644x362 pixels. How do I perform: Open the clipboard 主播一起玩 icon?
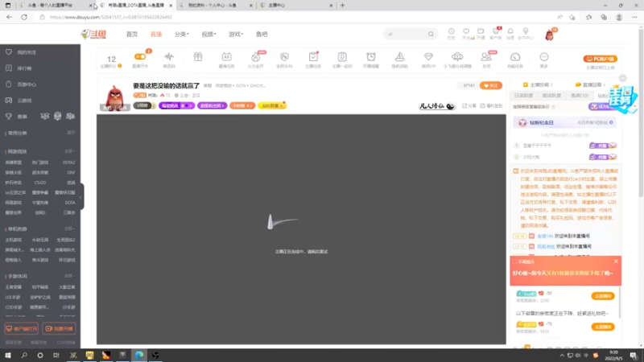(x=342, y=56)
